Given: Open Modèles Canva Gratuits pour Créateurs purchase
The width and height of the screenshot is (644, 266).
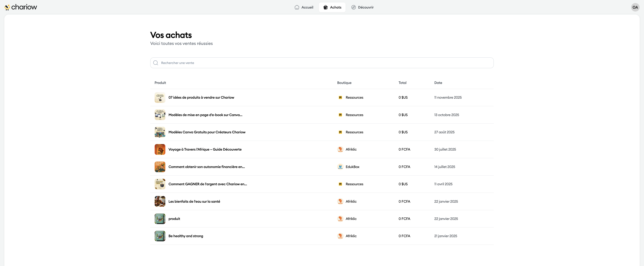Looking at the screenshot, I should pyautogui.click(x=207, y=132).
